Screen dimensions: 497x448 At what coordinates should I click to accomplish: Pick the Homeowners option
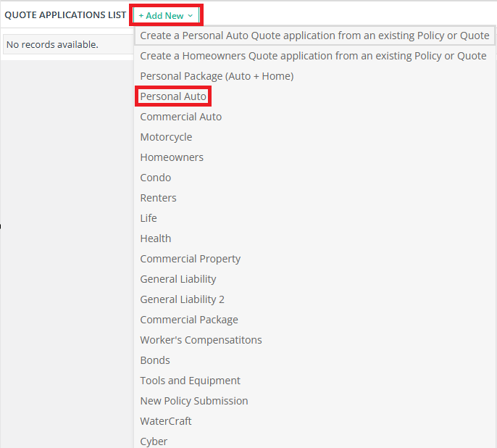click(172, 157)
